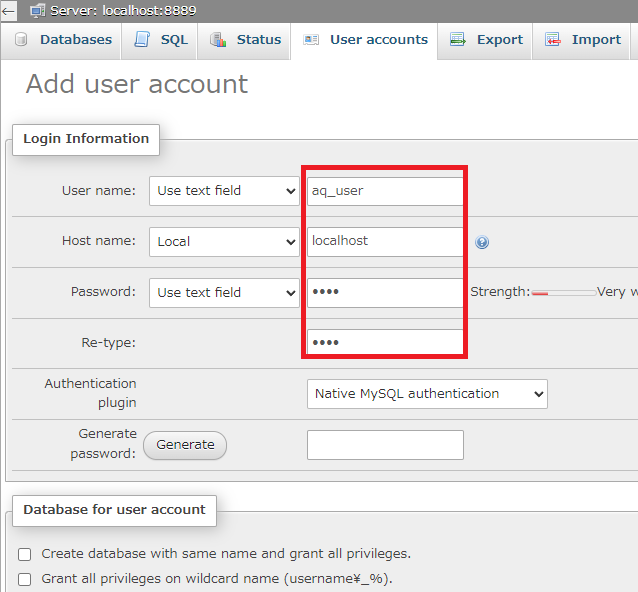This screenshot has height=592, width=638.
Task: Click the Generate password: label
Action: [103, 443]
